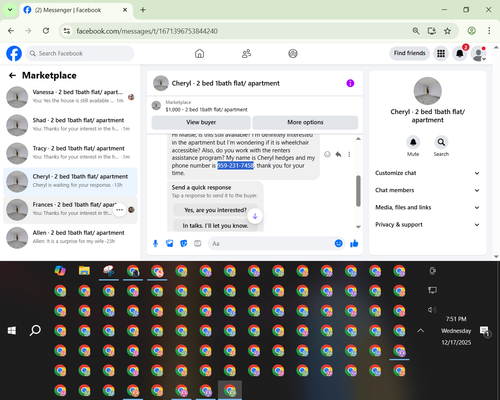
Task: Open Chrome zoom magnifier icon in address bar
Action: pos(416,31)
